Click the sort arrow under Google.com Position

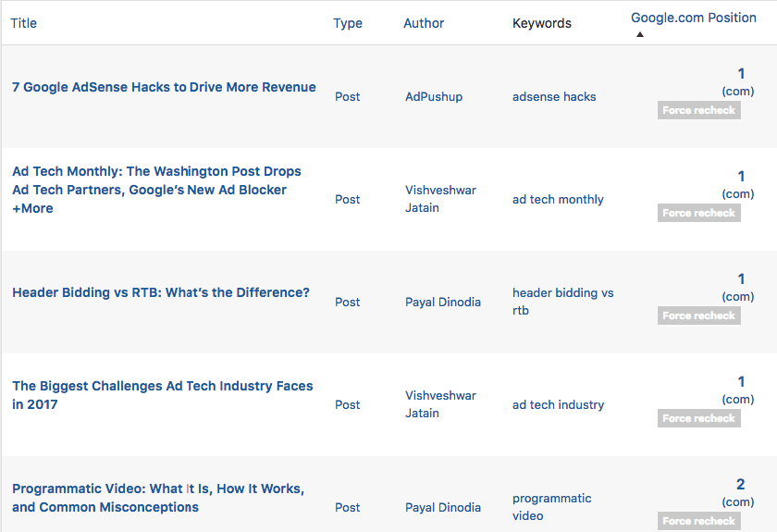[x=640, y=34]
